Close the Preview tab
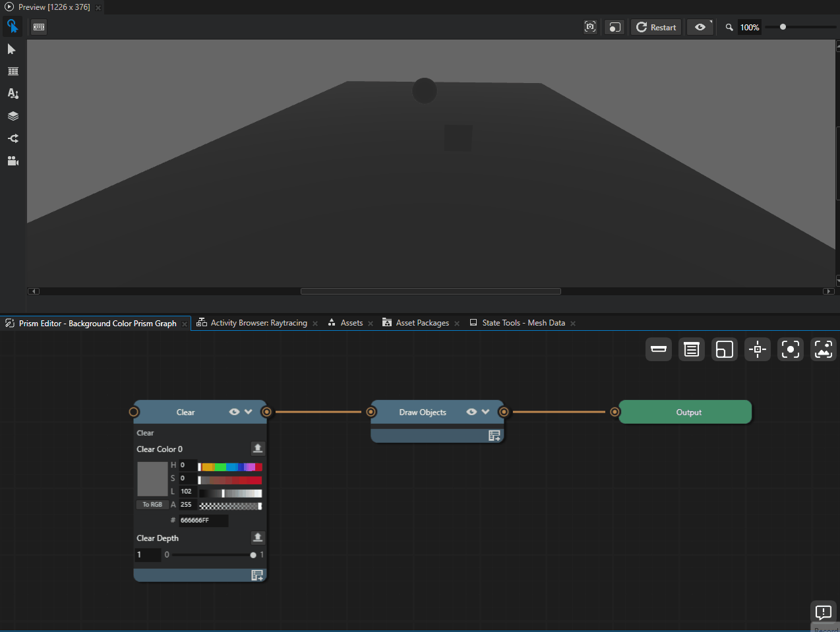 (x=98, y=8)
